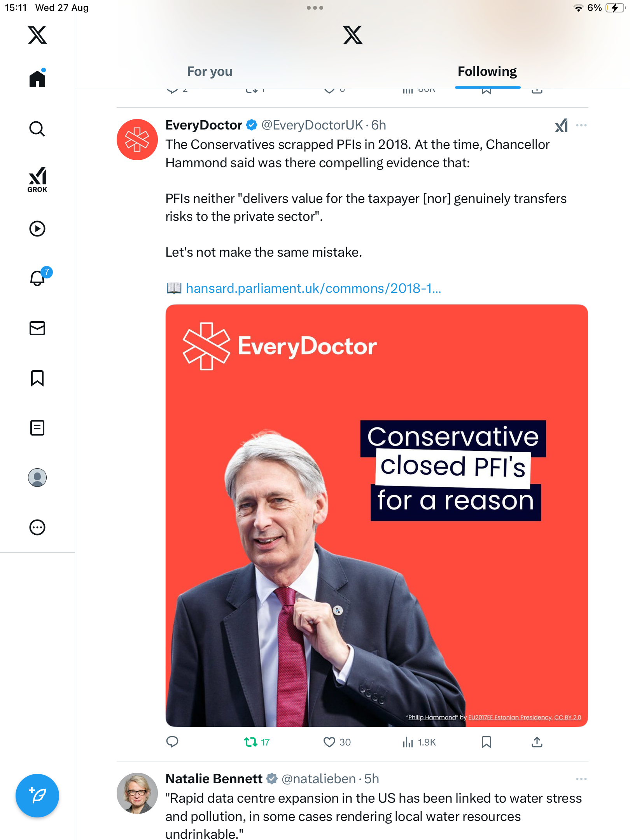The image size is (630, 840).
Task: Toggle like on EveryDoctor post
Action: (x=329, y=742)
